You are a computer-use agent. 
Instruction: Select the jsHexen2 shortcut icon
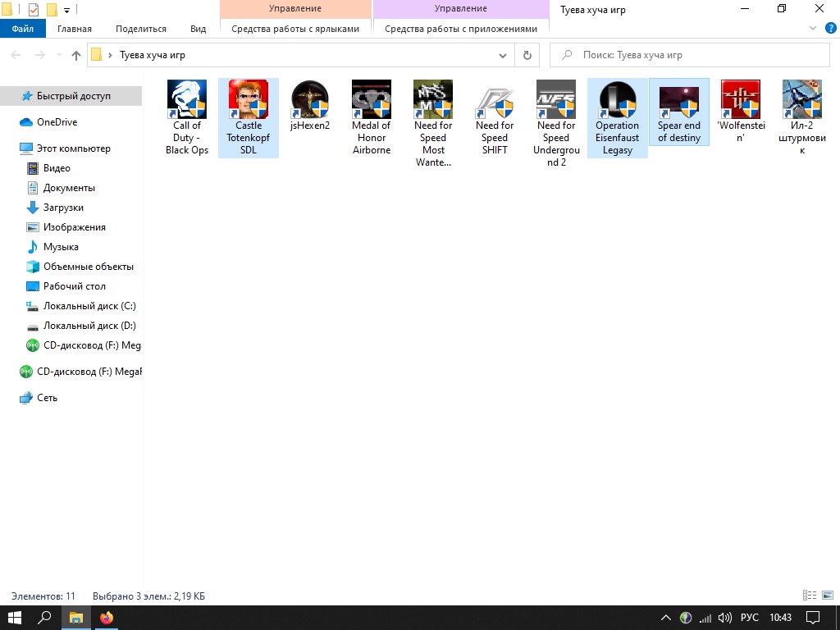309,99
